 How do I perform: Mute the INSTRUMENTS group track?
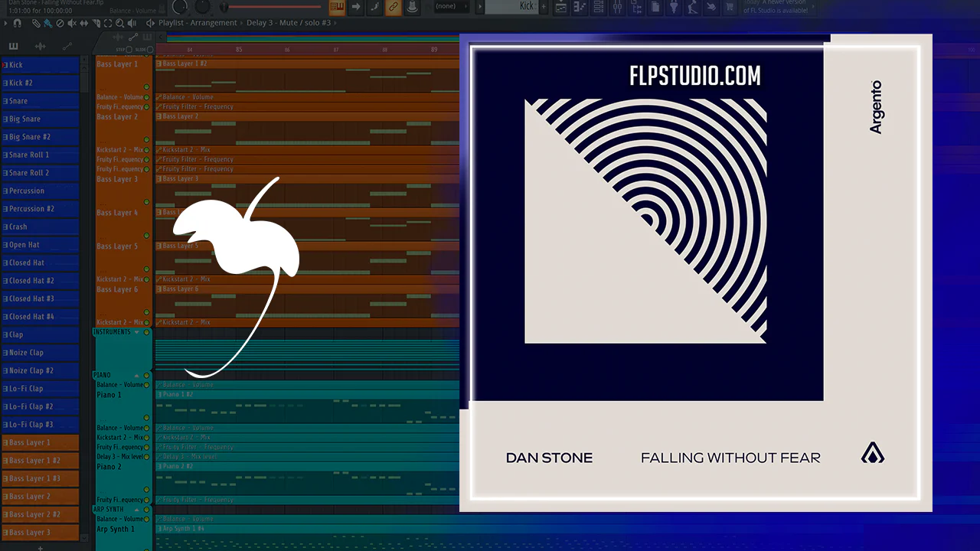(x=147, y=332)
